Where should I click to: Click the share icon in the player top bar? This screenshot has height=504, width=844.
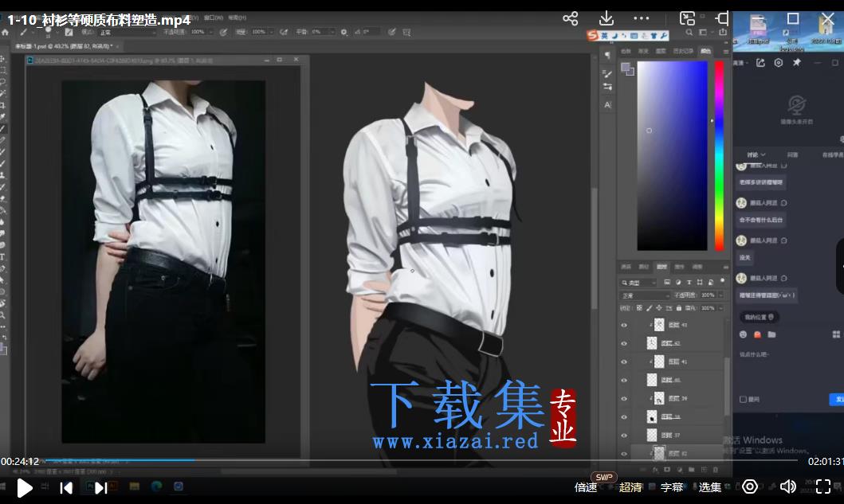pos(570,19)
